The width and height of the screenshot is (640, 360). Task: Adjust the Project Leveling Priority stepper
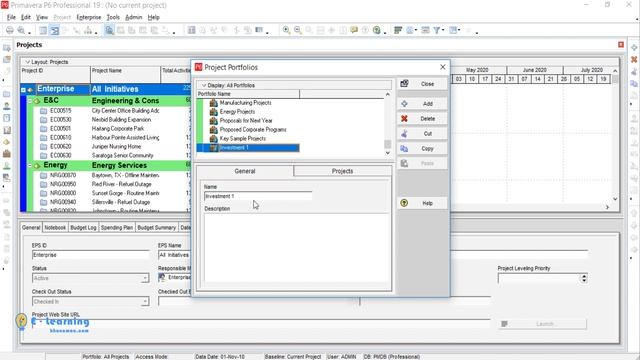coord(584,278)
